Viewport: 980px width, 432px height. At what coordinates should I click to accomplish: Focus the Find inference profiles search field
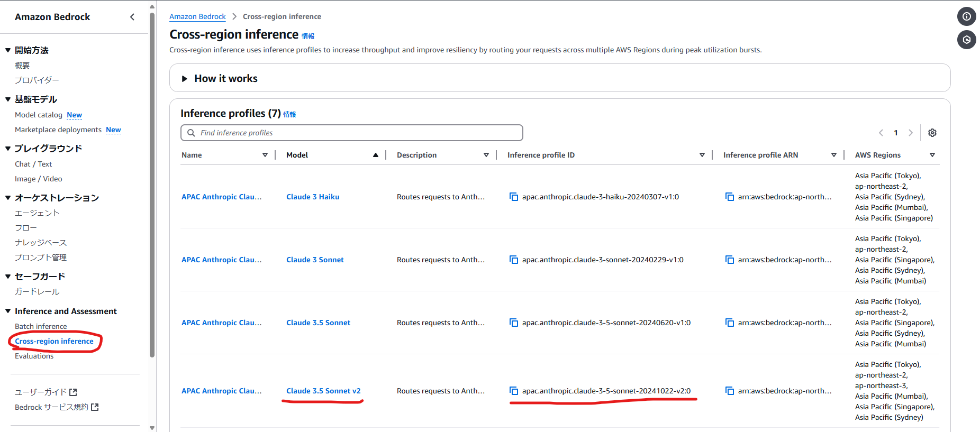(x=352, y=133)
